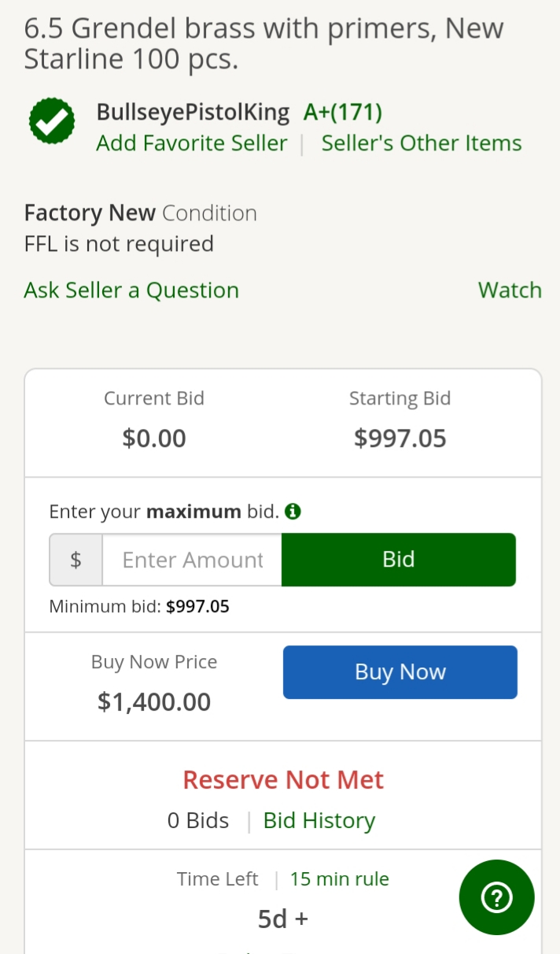Focus the Enter Amount bid field

coord(193,560)
